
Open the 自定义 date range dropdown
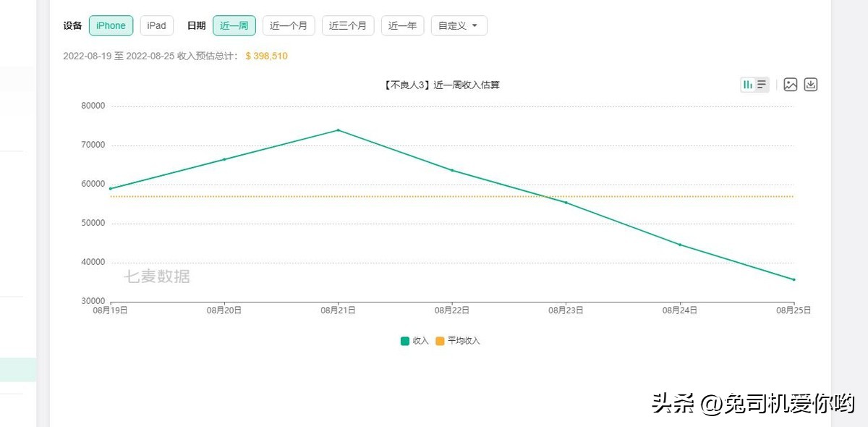point(459,25)
